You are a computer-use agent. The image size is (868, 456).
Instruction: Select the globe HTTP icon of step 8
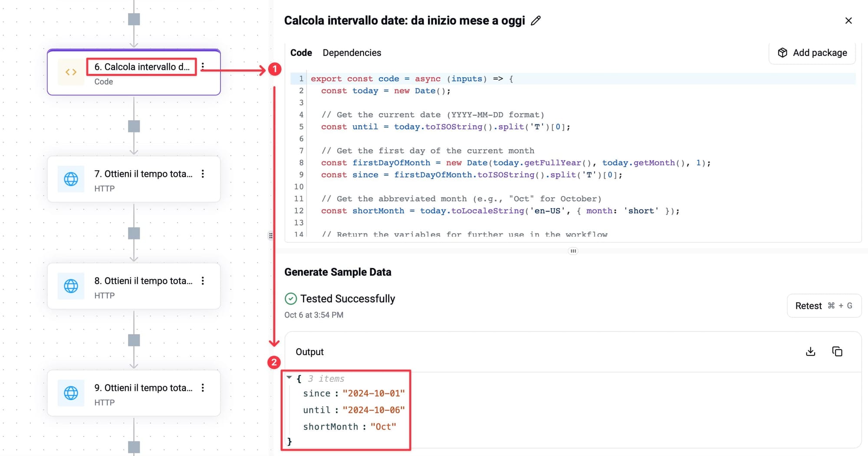71,286
